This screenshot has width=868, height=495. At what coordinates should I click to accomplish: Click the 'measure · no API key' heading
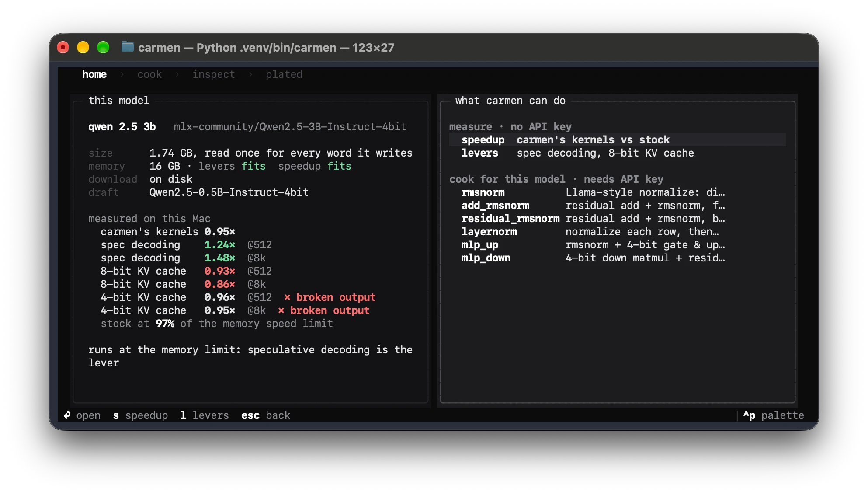[510, 127]
